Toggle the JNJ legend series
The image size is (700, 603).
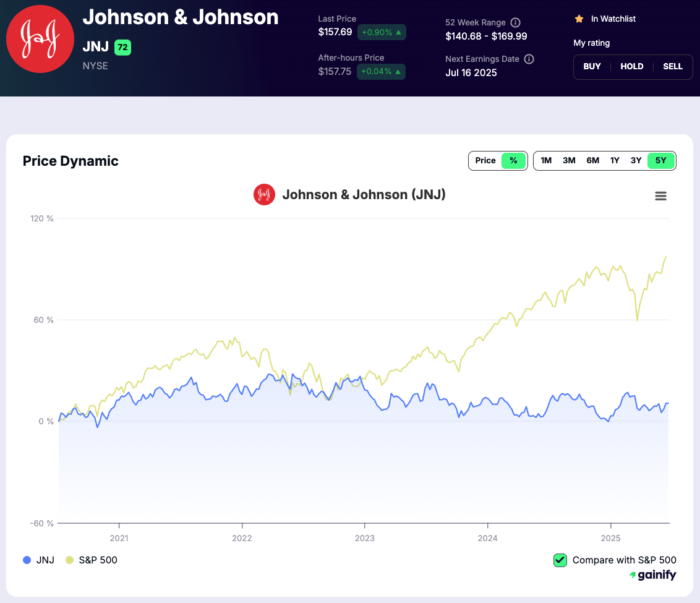coord(39,560)
